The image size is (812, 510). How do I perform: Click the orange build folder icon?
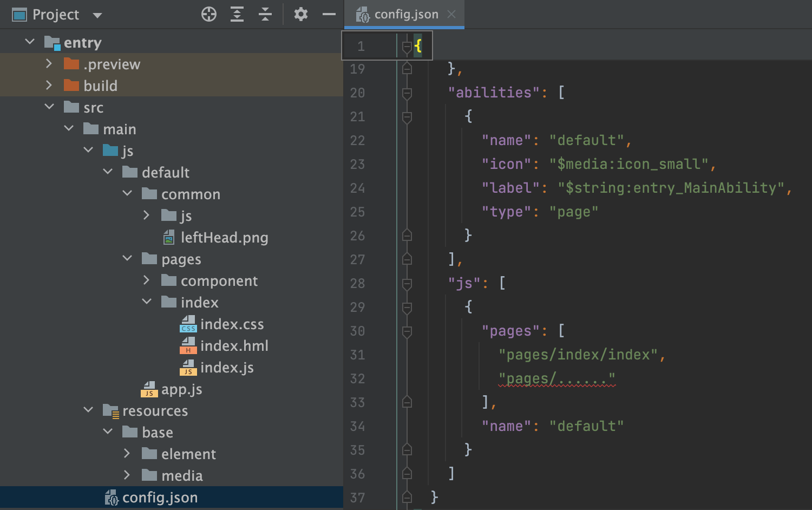point(71,86)
